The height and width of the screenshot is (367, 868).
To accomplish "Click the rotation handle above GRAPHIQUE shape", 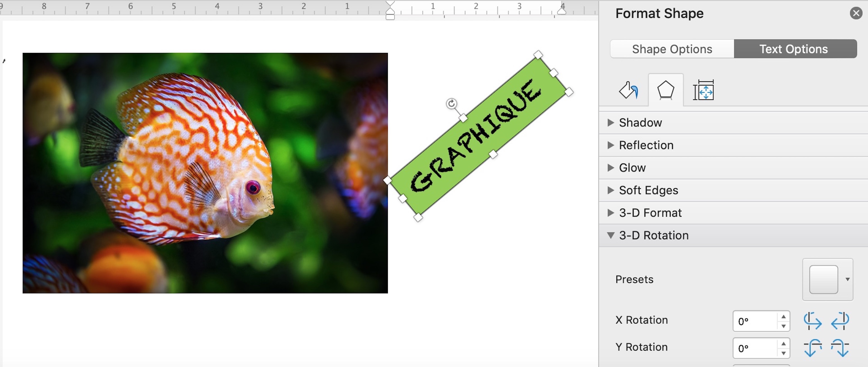I will click(x=451, y=103).
